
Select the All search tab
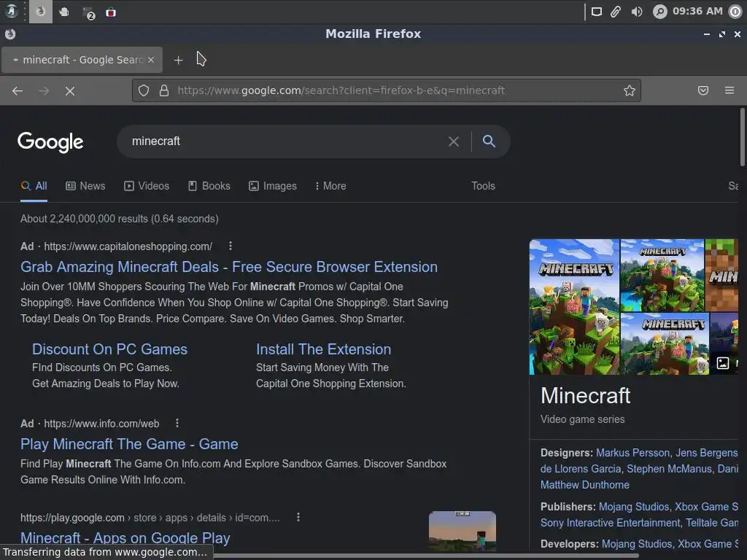pyautogui.click(x=34, y=186)
